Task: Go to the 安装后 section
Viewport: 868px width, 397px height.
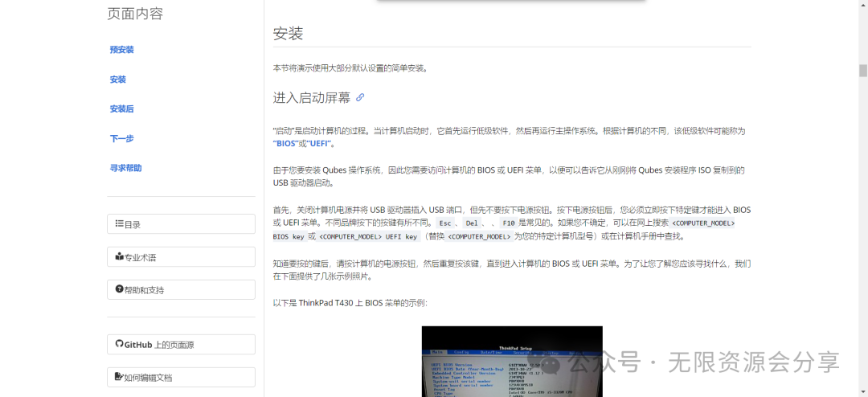Action: 122,109
